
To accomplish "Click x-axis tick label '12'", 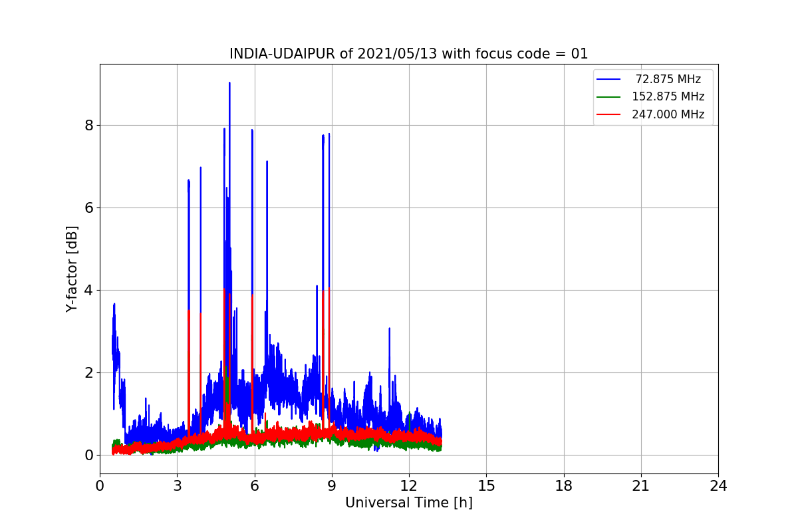I will [409, 486].
